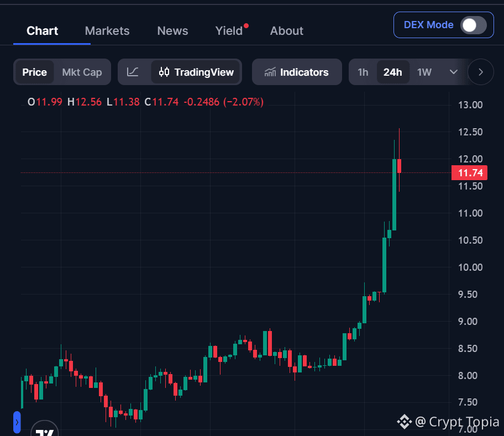The width and height of the screenshot is (504, 436).
Task: Click the high value H12.56
Action: pyautogui.click(x=85, y=102)
